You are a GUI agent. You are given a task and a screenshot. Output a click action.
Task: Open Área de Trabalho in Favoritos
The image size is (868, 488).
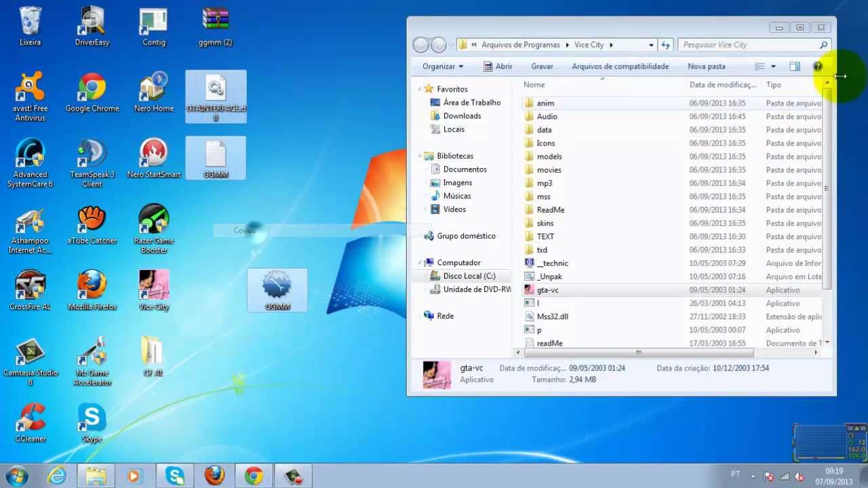(x=465, y=102)
